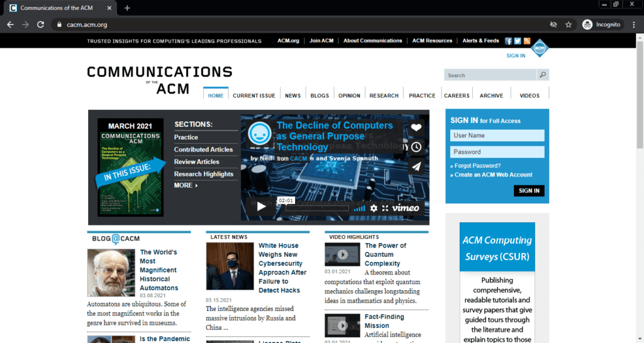Click the Search input field
644x343 pixels.
point(490,75)
